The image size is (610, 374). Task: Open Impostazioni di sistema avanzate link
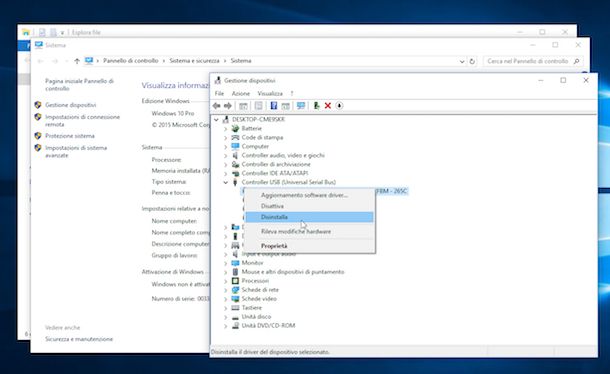coord(76,151)
